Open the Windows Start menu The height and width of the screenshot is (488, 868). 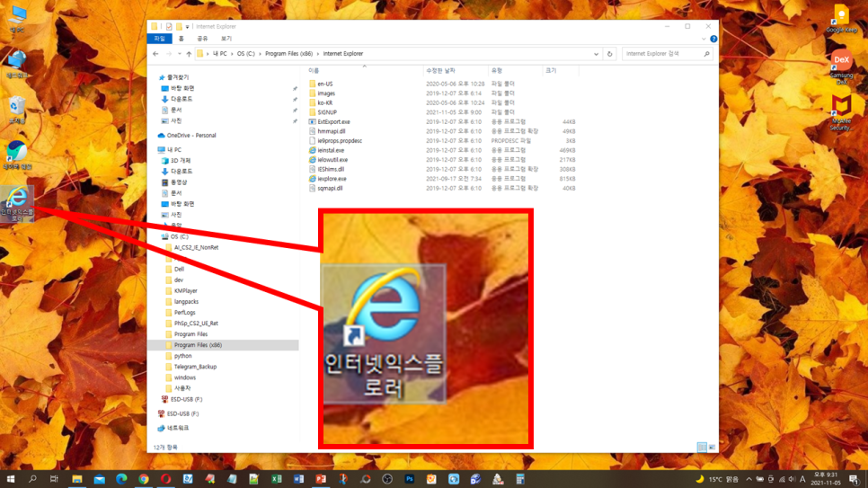(x=11, y=479)
